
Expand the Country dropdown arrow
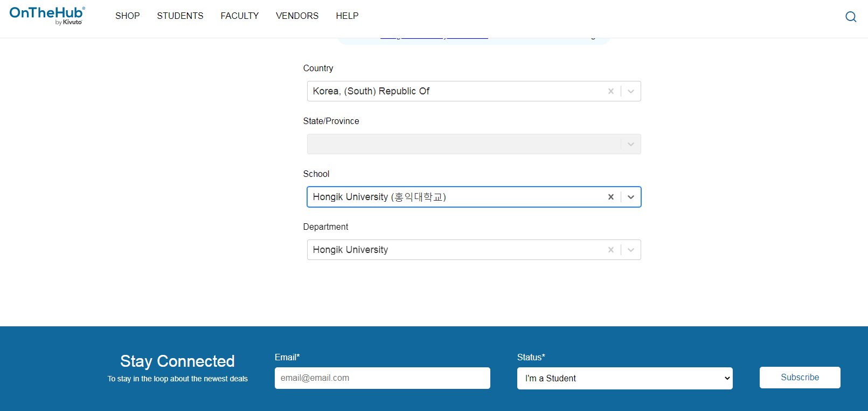click(631, 91)
